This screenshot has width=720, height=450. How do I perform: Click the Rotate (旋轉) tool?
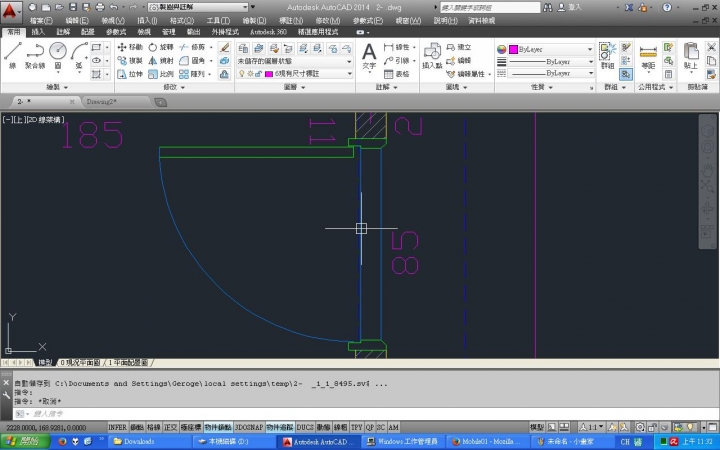click(161, 47)
